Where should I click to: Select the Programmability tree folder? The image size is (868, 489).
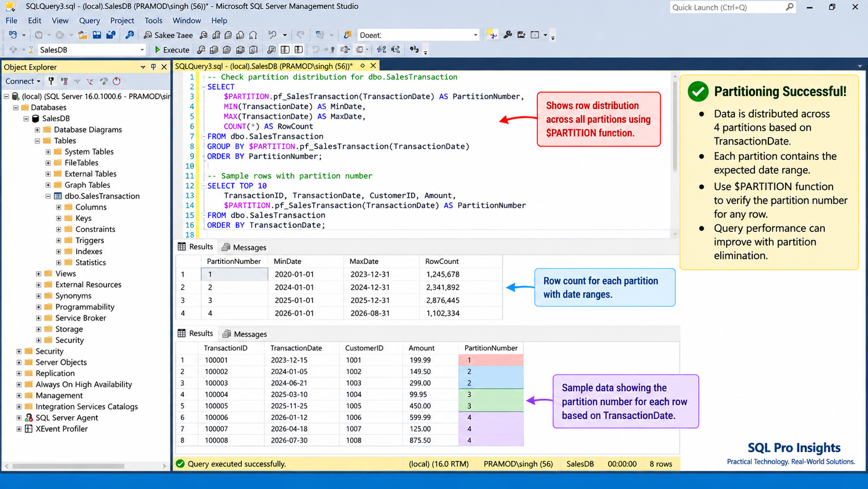85,307
